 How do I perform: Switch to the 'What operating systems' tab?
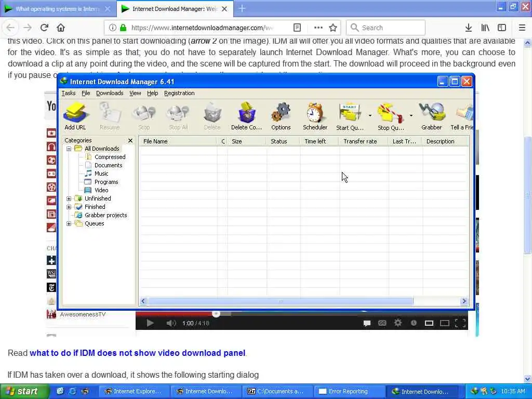tap(57, 9)
